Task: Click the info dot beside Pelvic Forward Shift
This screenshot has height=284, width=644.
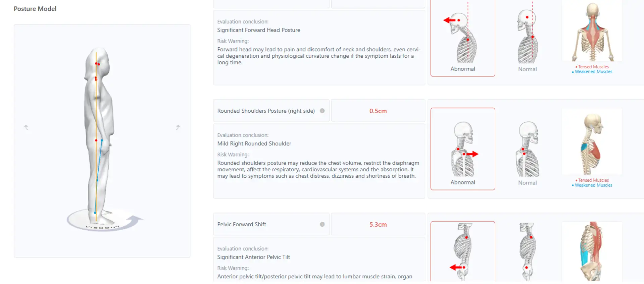Action: 322,224
